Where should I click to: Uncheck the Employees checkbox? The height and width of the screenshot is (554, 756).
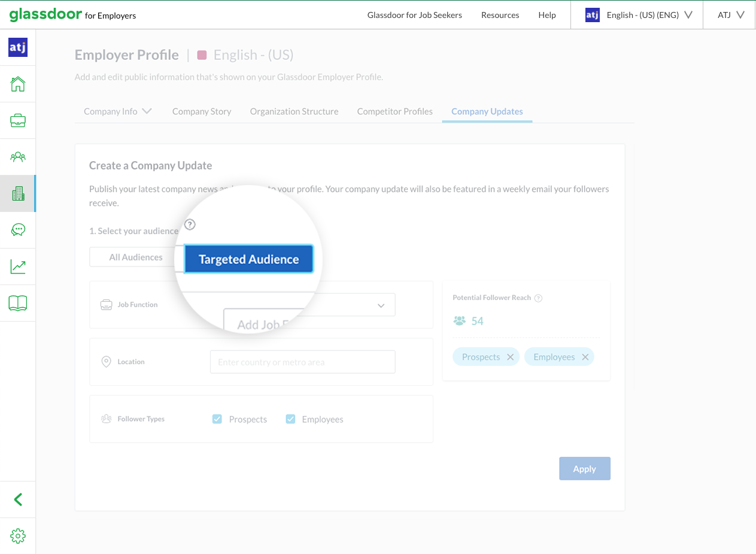(x=290, y=419)
